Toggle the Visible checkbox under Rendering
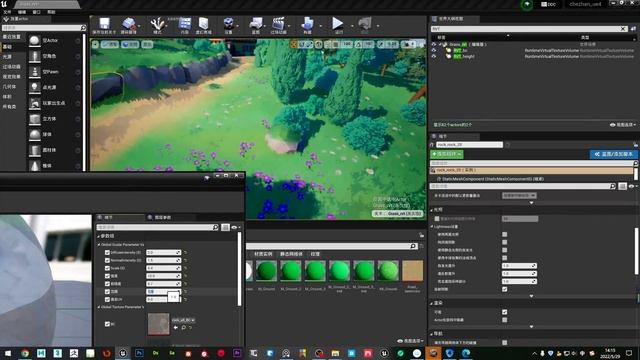 point(504,312)
